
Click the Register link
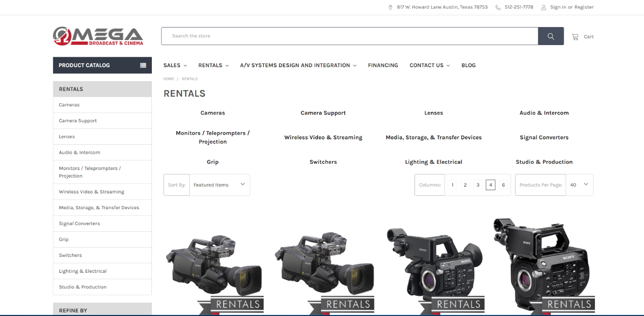[584, 7]
